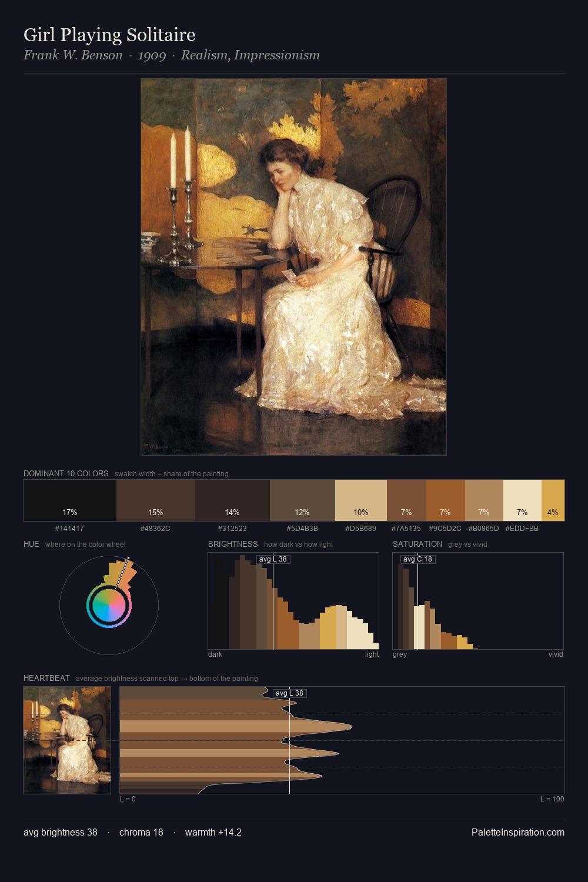Click the hex label #B0865D

tap(483, 529)
